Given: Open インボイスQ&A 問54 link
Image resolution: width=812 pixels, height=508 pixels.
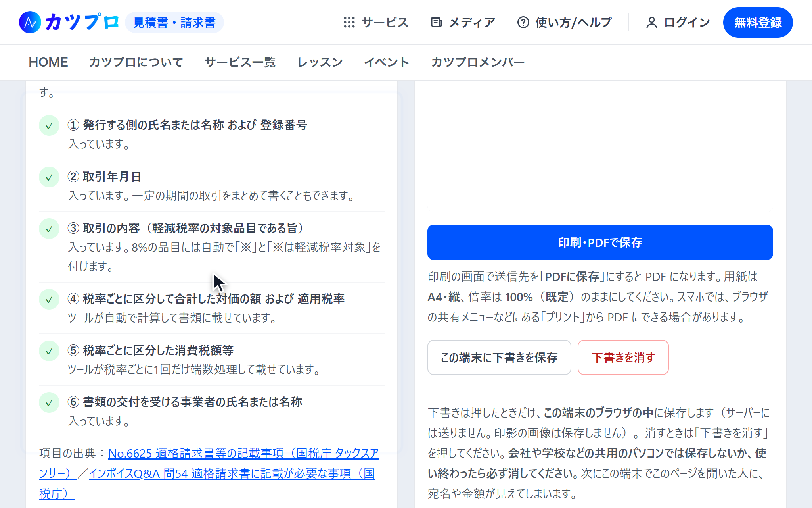Looking at the screenshot, I should [x=232, y=473].
